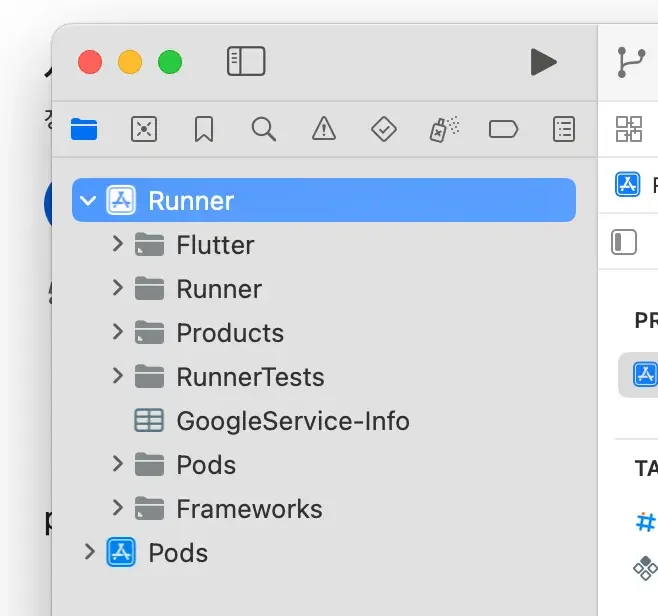Collapse the Runner project root
The image size is (658, 616).
tap(88, 201)
